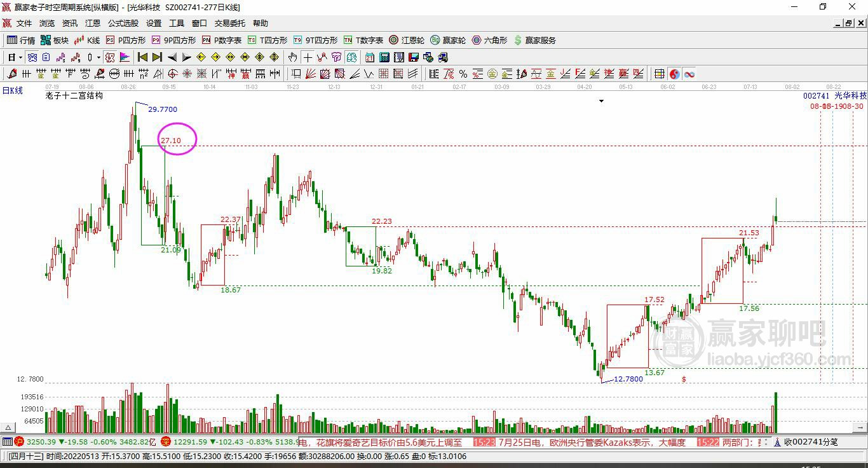Step chart forward with black right arrow
This screenshot has width=868, height=468.
[x=187, y=57]
